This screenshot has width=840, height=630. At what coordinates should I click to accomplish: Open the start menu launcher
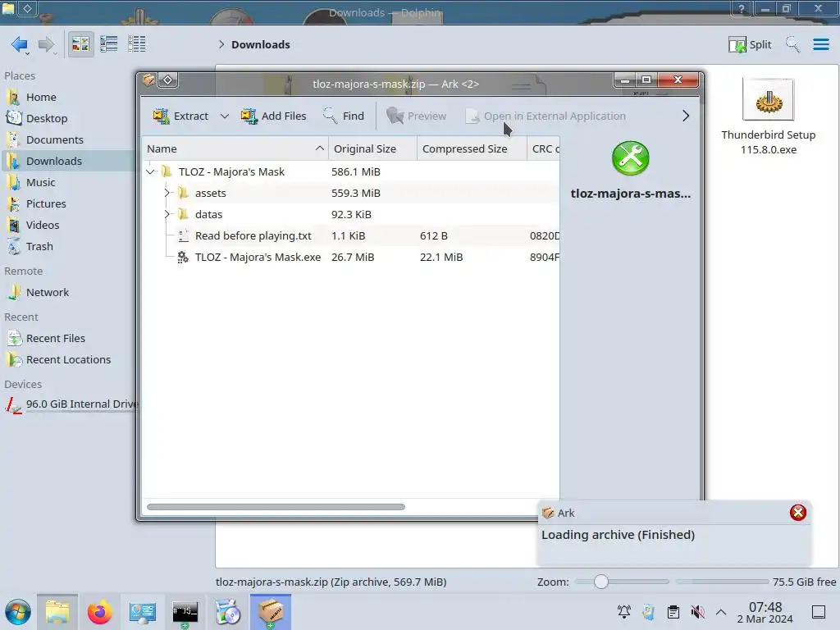point(18,612)
